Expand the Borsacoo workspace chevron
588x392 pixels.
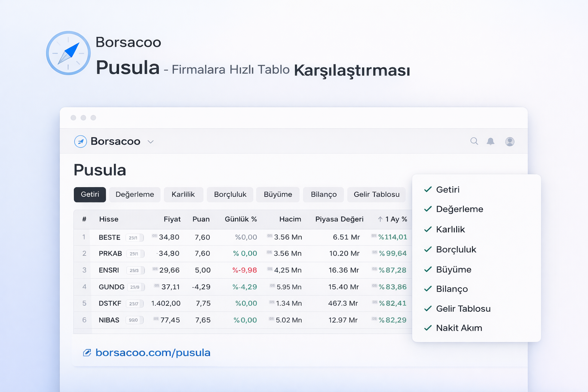[x=150, y=141]
